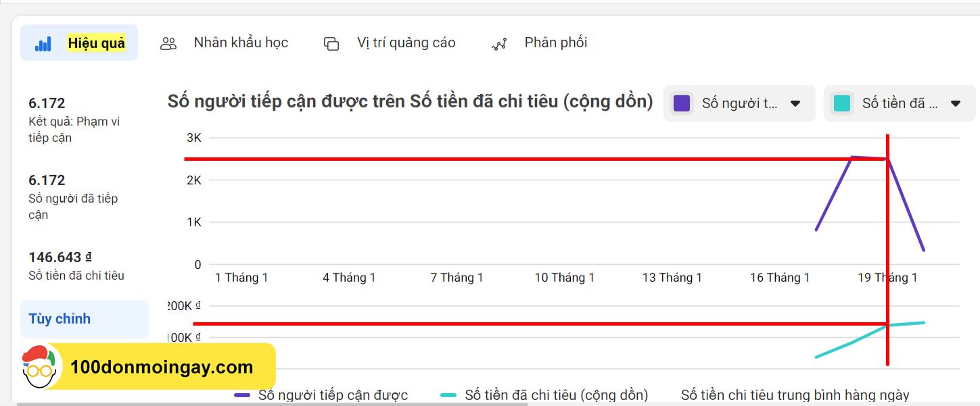Click the purple color swatch in the dropdown

click(682, 103)
